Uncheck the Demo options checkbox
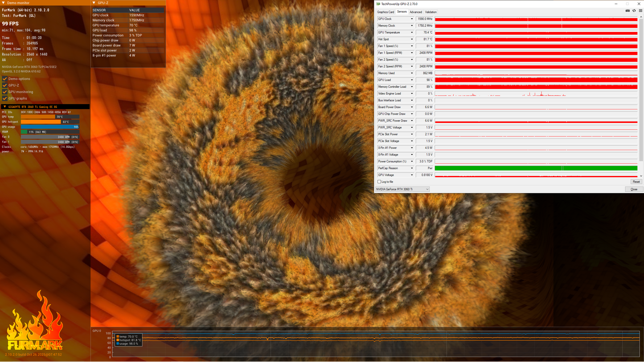The width and height of the screenshot is (644, 362). pyautogui.click(x=5, y=79)
